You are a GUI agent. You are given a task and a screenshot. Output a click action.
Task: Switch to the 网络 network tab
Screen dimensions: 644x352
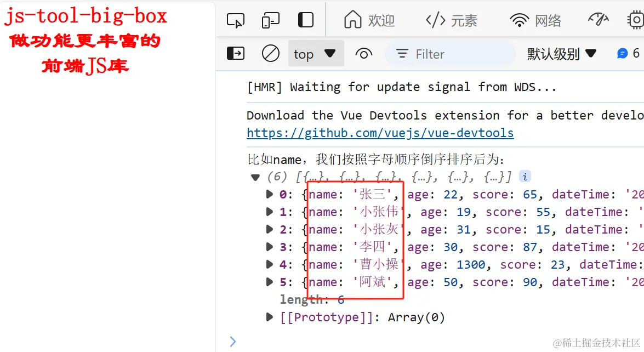coord(535,20)
